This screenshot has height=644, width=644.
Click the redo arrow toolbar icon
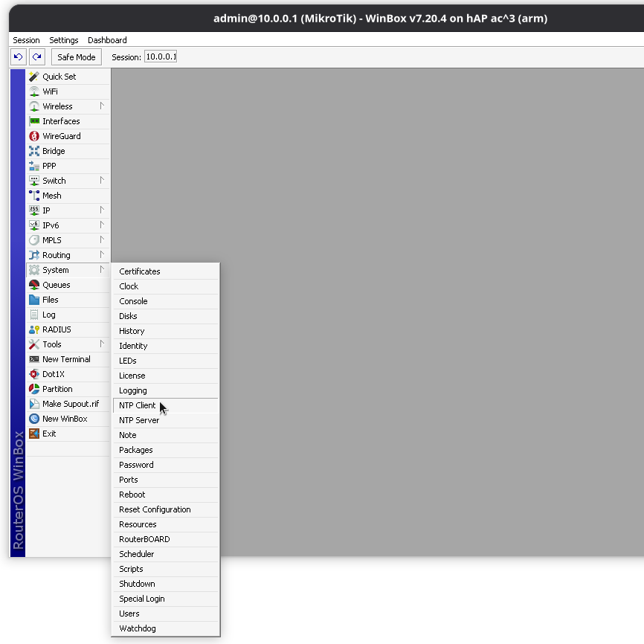coord(36,57)
